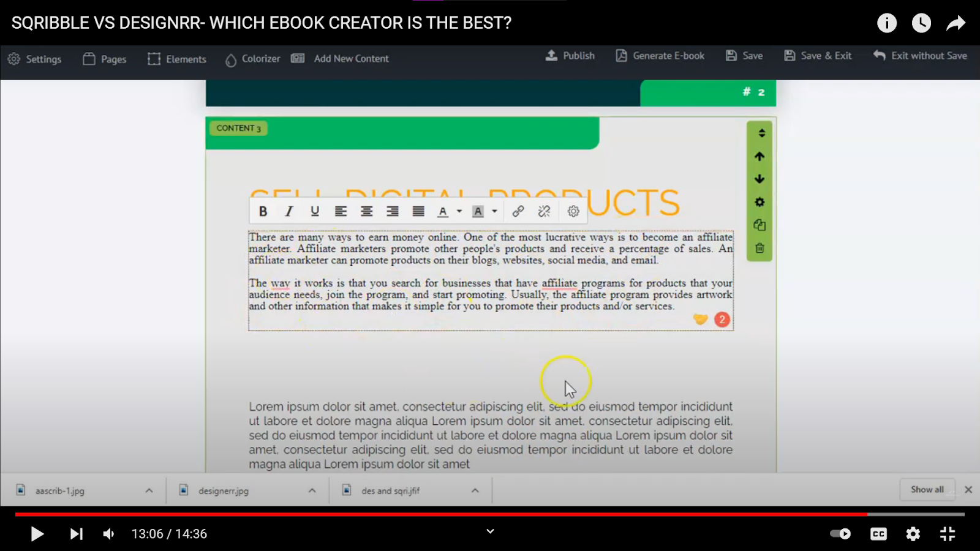This screenshot has width=980, height=551.
Task: Click the red grammar suggestions badge
Action: [x=722, y=320]
